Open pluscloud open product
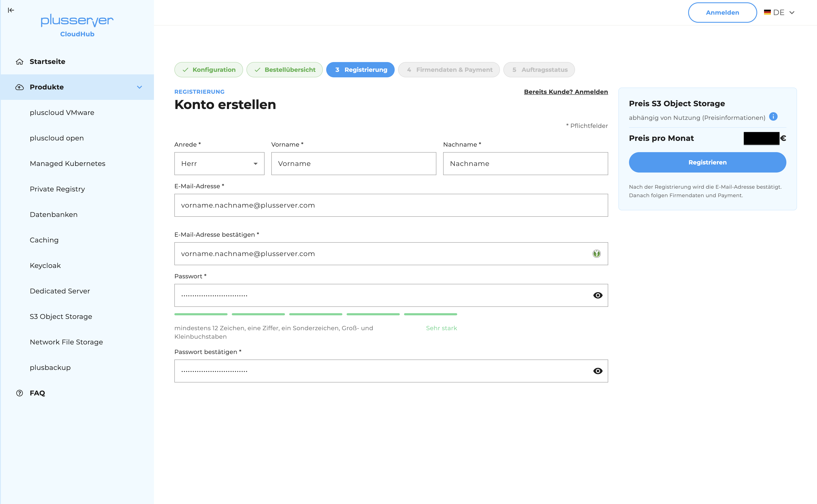 point(57,138)
